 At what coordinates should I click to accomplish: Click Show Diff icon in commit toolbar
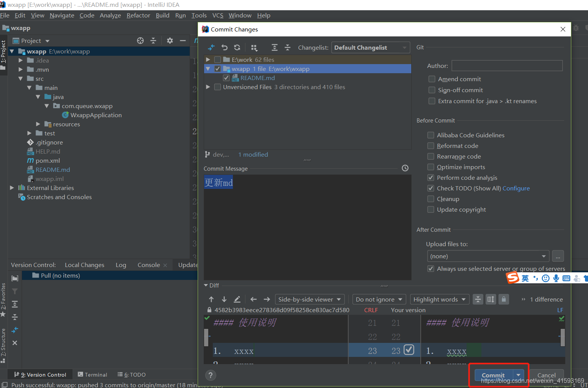coord(211,47)
